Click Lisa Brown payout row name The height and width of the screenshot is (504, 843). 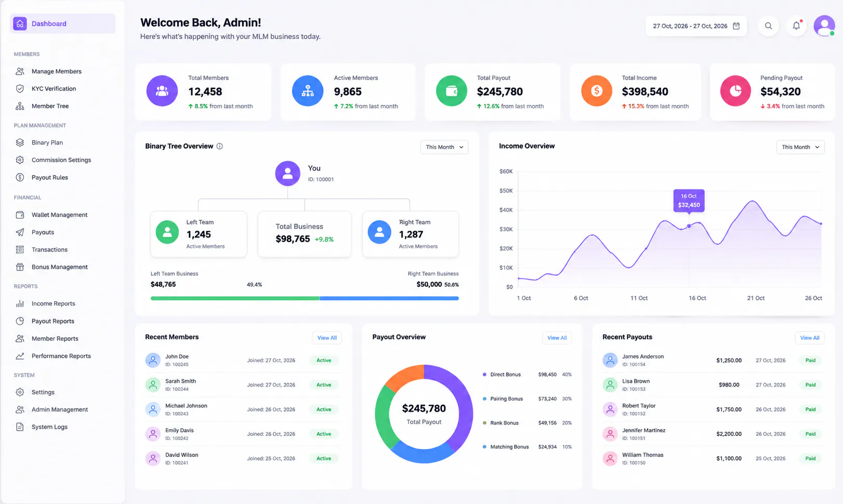(x=636, y=381)
